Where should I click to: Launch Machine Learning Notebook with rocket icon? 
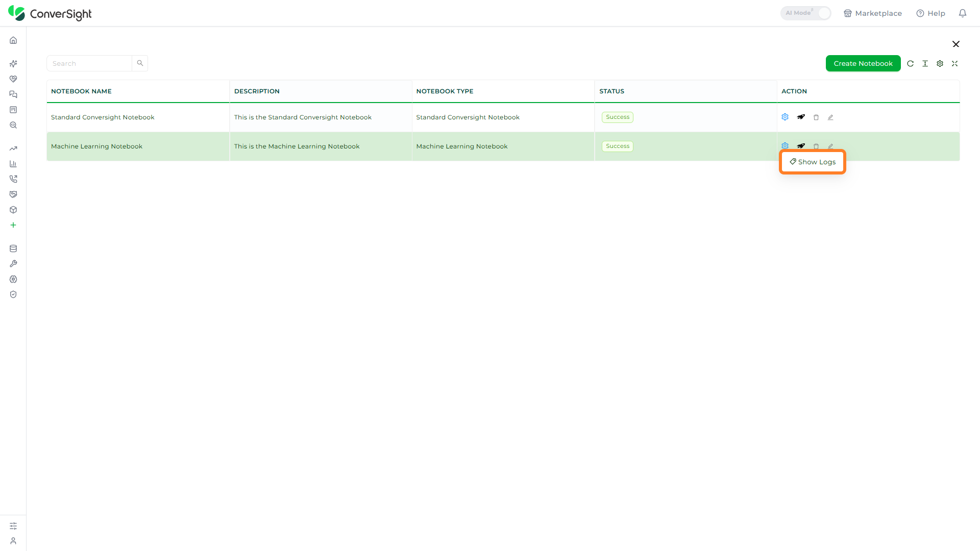coord(801,146)
